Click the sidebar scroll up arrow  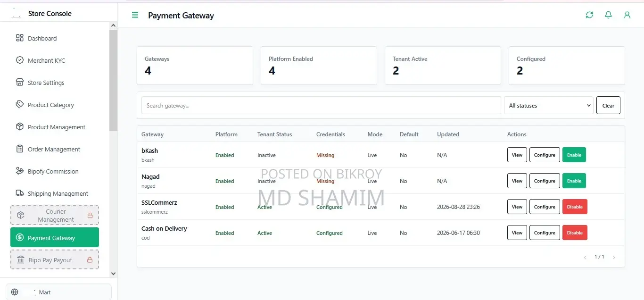(113, 25)
